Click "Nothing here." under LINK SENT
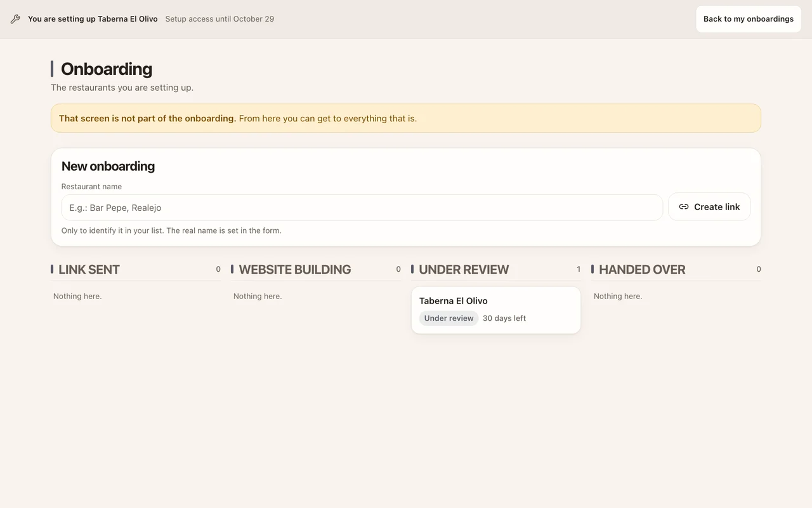This screenshot has height=508, width=812. [x=77, y=297]
